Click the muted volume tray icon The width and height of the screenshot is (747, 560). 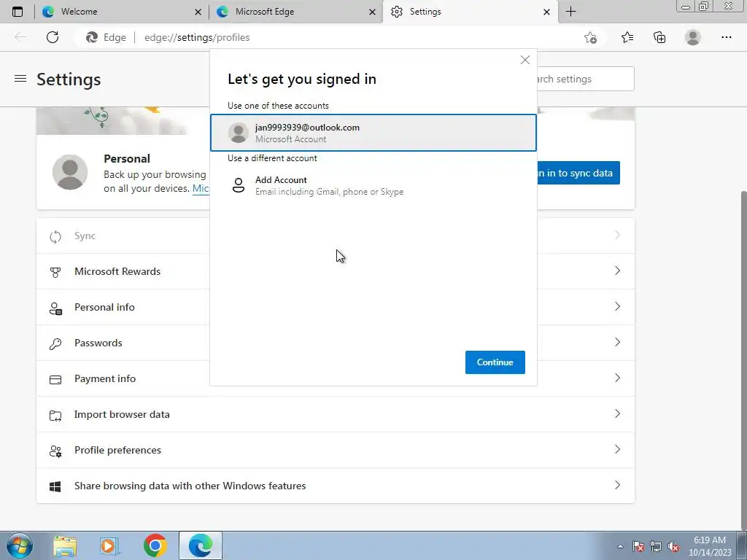[x=673, y=547]
